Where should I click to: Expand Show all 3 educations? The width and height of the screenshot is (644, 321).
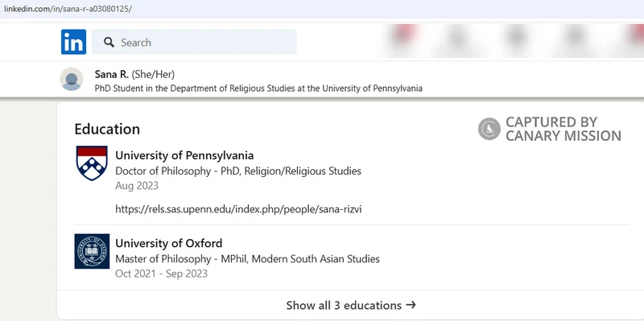[x=351, y=305]
